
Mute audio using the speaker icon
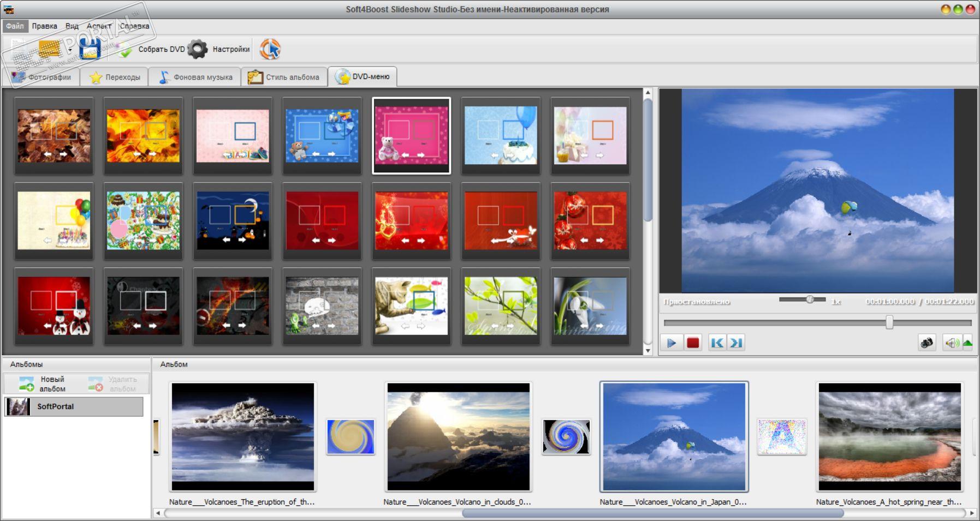(952, 343)
